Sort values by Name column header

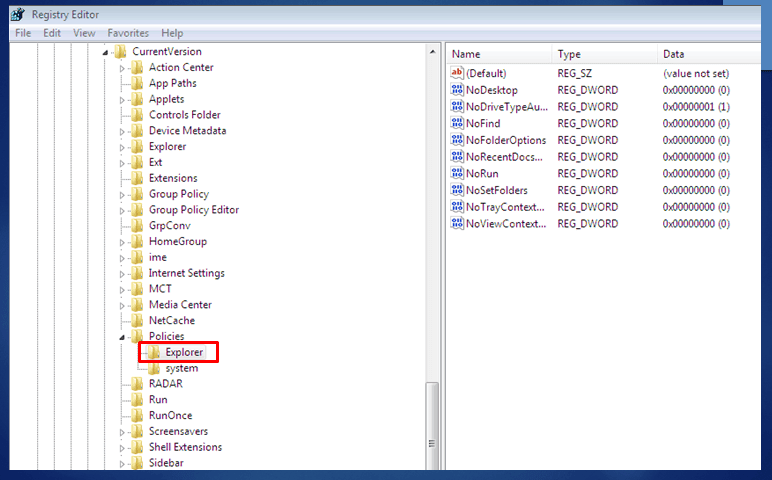click(x=500, y=54)
